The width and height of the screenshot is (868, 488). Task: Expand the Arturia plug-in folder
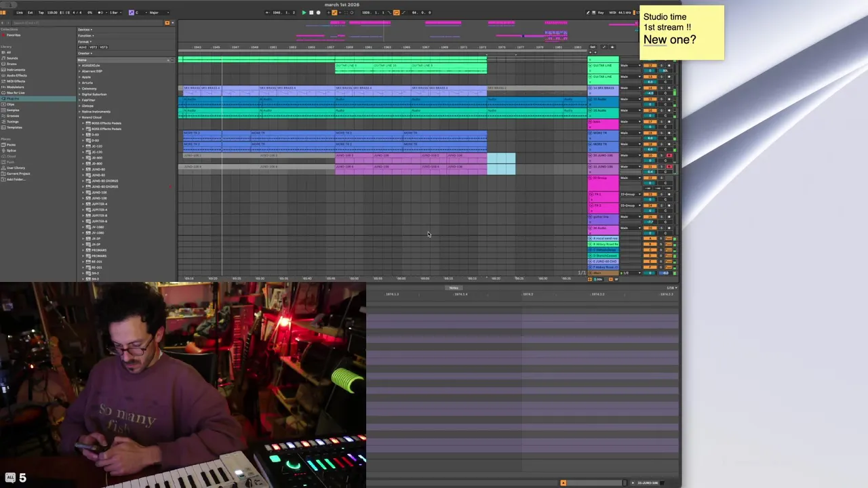[80, 83]
